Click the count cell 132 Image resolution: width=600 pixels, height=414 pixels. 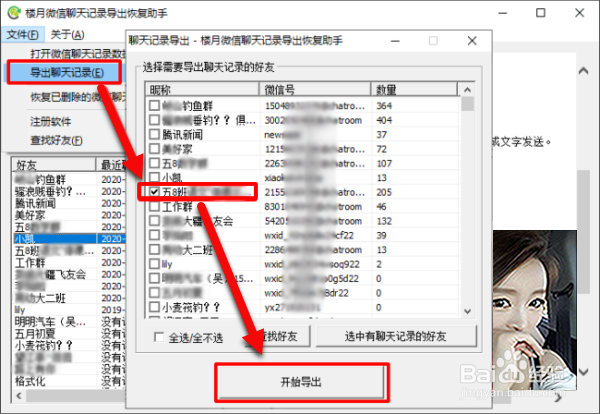coord(384,221)
